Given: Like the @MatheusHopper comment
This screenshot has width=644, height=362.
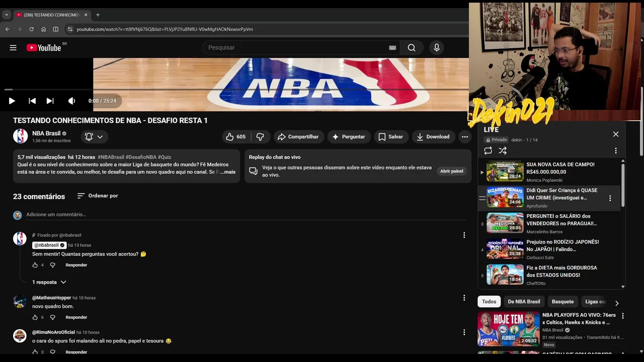Looking at the screenshot, I should [x=35, y=317].
